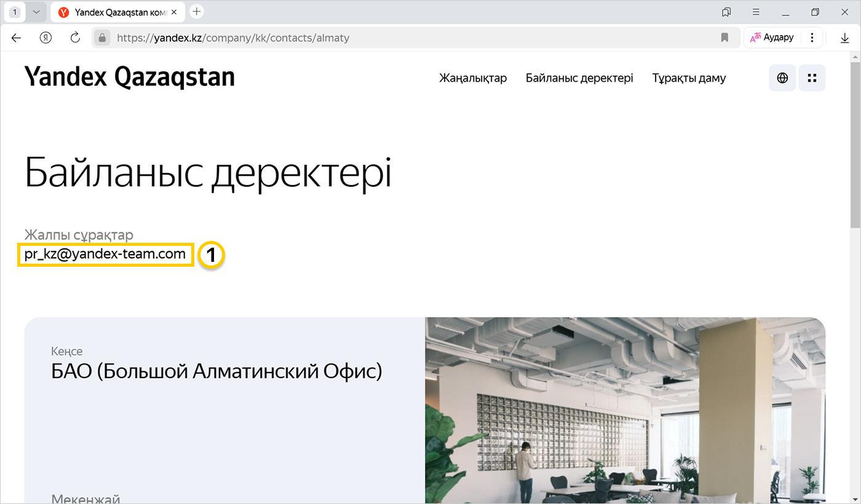Click the lock icon in address bar
The image size is (861, 504).
click(x=103, y=38)
